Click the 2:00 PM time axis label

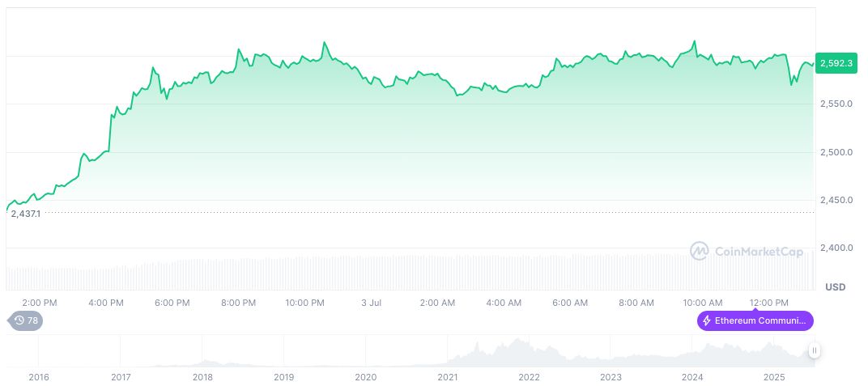click(39, 303)
